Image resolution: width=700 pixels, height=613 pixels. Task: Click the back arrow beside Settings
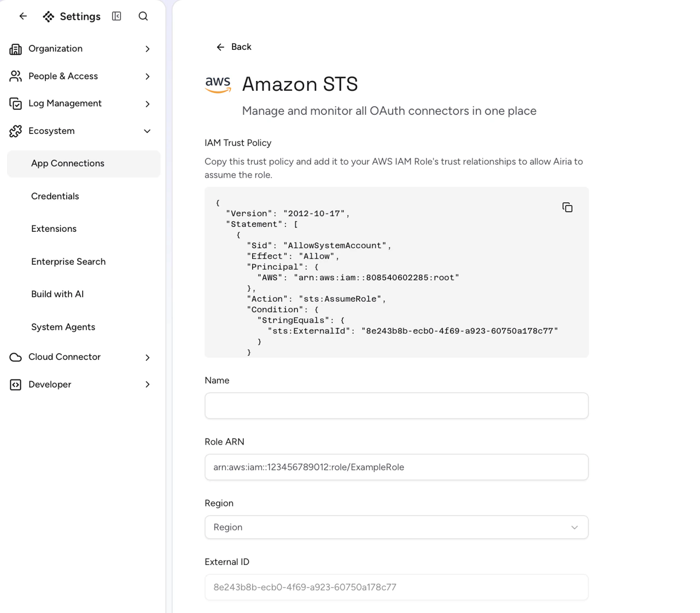coord(23,16)
